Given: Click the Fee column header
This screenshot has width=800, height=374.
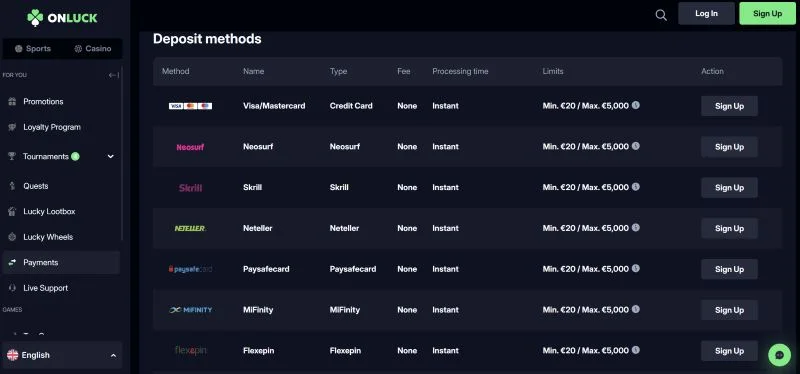Looking at the screenshot, I should pos(404,71).
